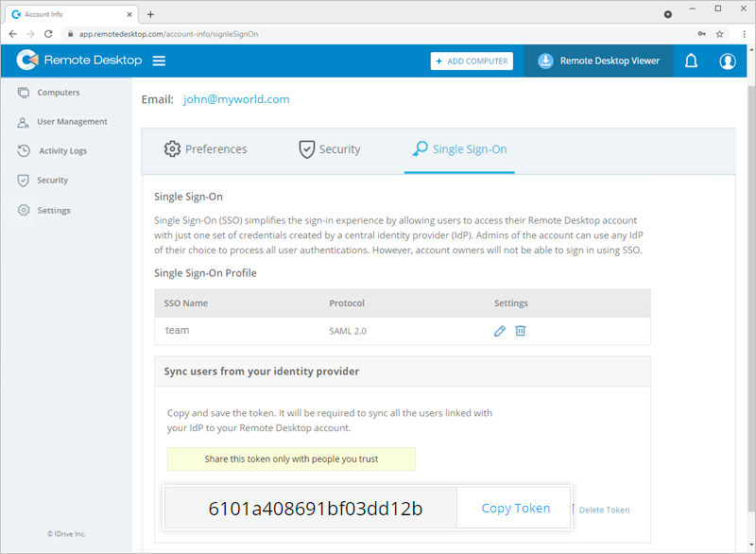The height and width of the screenshot is (554, 756).
Task: Switch to the Security tab
Action: [330, 149]
